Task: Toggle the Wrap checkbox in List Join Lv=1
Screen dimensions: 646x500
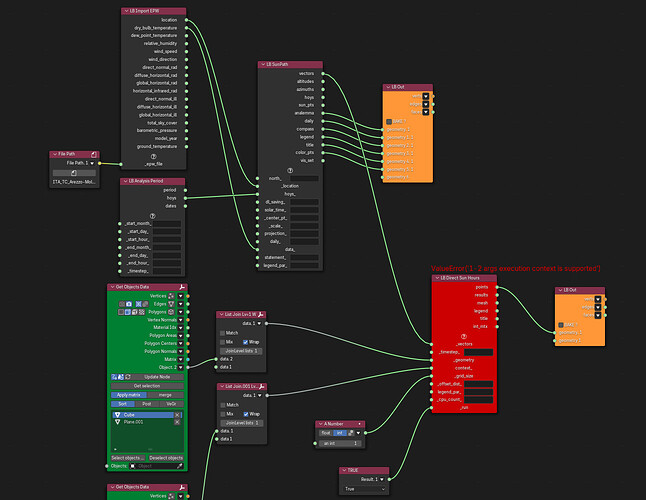Action: coord(246,342)
